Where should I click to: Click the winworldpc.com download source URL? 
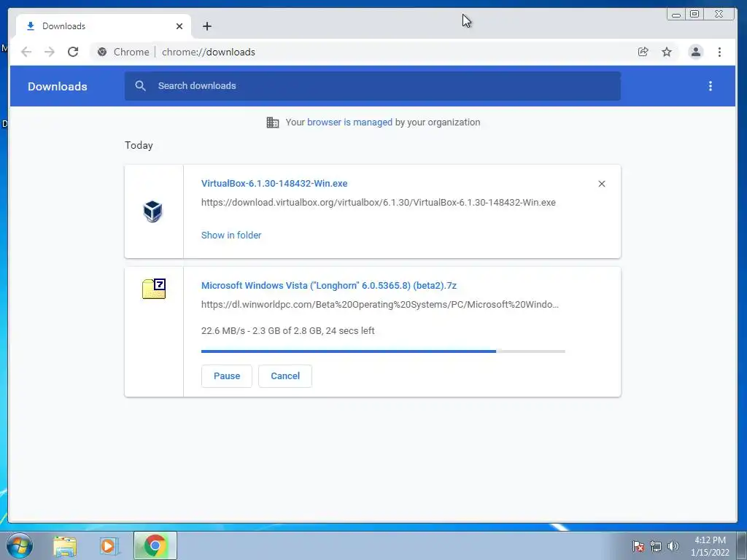379,305
